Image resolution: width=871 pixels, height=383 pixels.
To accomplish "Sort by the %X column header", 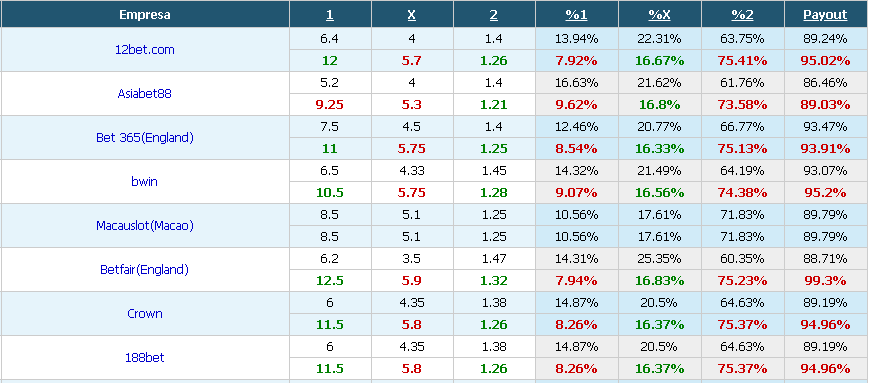I will pos(659,15).
